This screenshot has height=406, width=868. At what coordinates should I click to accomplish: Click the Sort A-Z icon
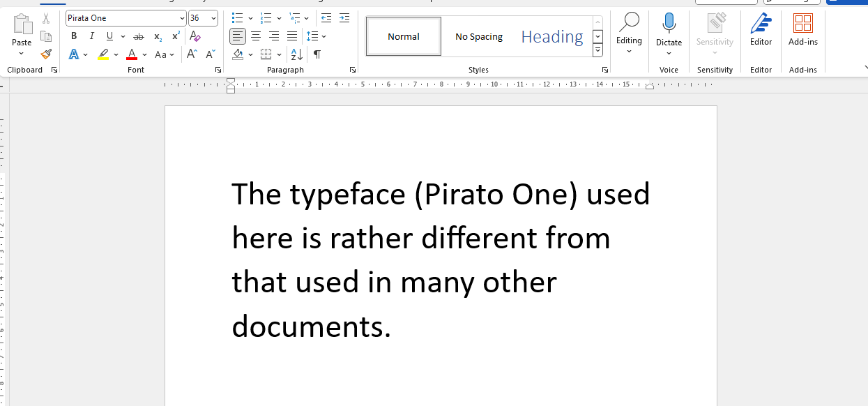point(296,54)
